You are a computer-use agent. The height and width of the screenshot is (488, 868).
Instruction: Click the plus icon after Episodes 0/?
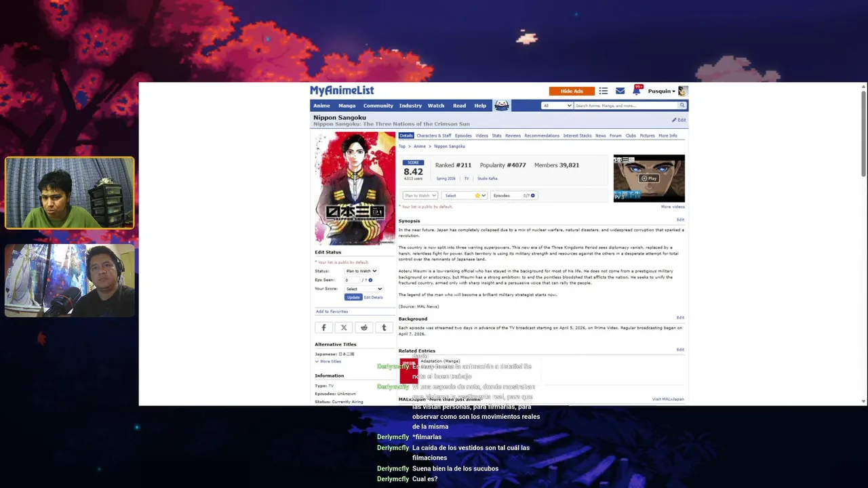coord(533,195)
